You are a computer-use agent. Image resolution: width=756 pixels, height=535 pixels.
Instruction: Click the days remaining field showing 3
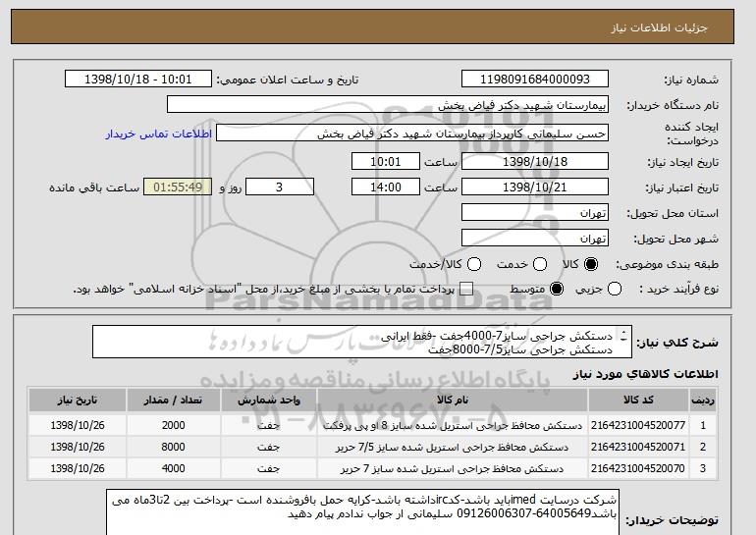coord(280,187)
